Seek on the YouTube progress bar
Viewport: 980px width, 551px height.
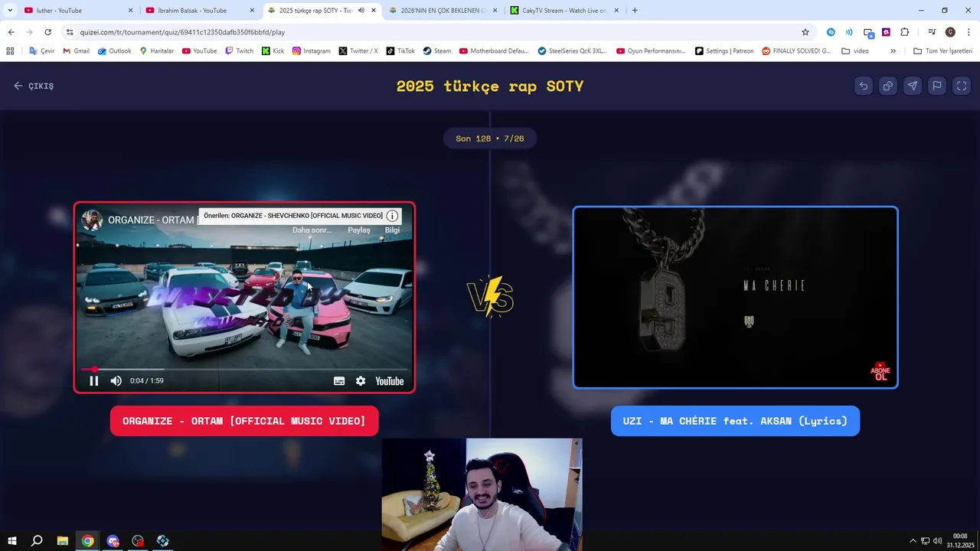[244, 369]
